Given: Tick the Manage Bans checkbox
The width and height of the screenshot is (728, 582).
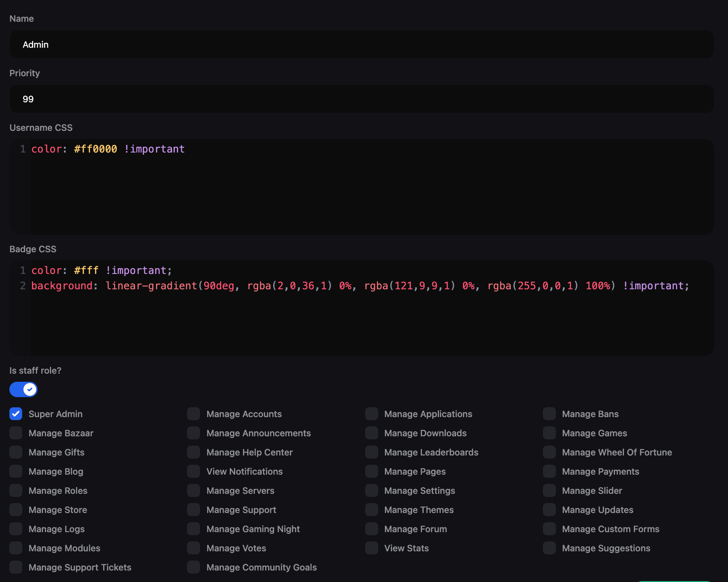Looking at the screenshot, I should [x=549, y=414].
